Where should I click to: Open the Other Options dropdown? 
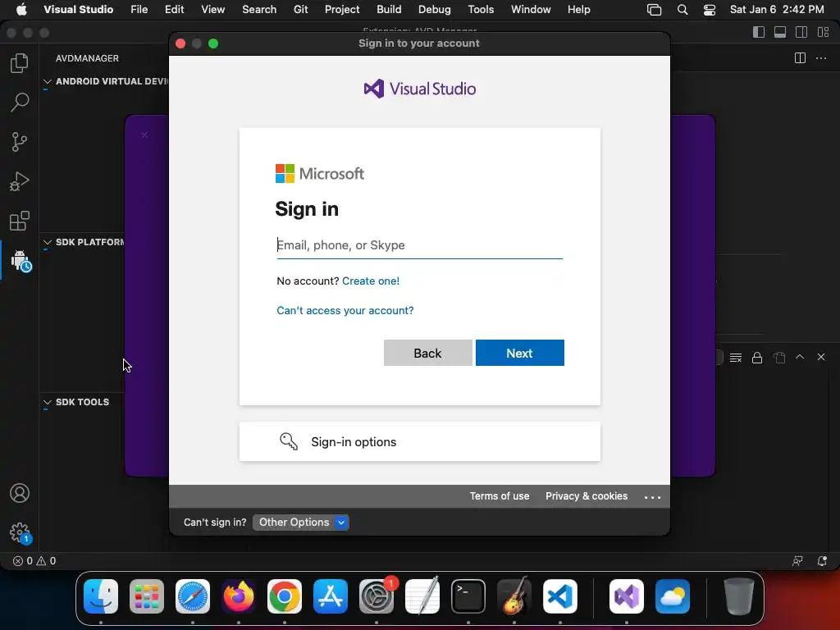coord(300,523)
